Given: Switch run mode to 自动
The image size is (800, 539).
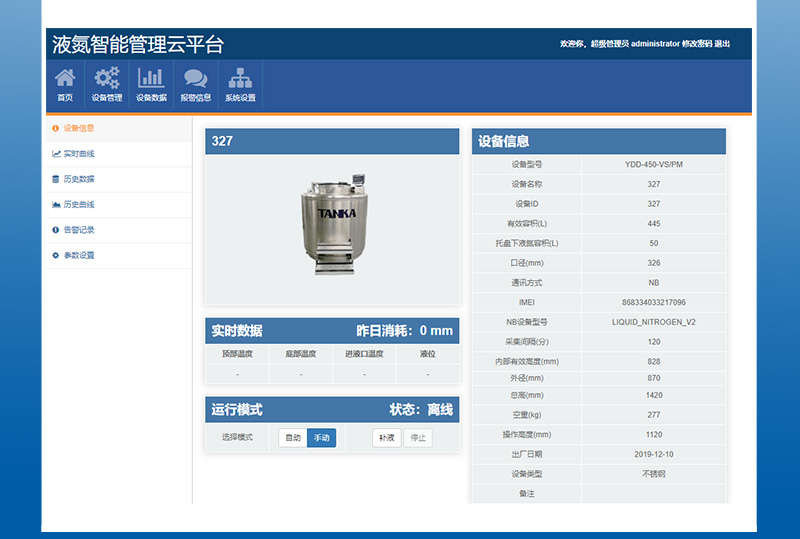Looking at the screenshot, I should pyautogui.click(x=292, y=438).
